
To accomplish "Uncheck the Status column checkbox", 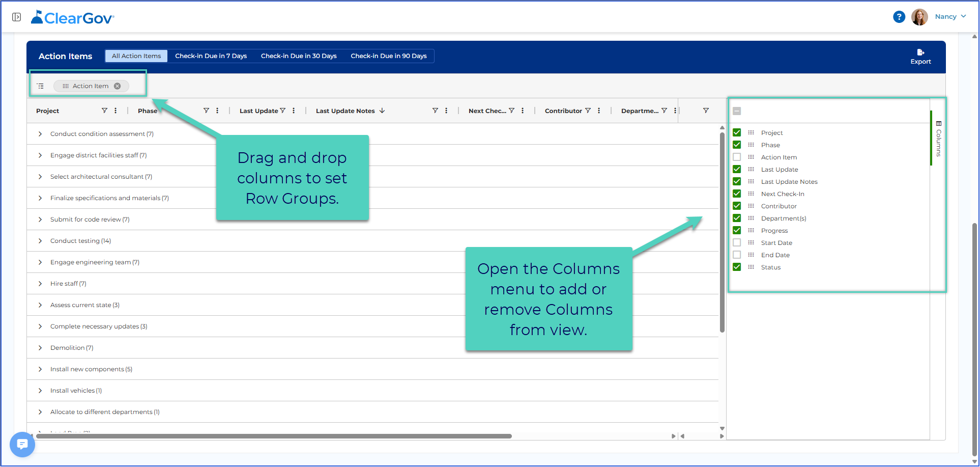I will tap(737, 267).
